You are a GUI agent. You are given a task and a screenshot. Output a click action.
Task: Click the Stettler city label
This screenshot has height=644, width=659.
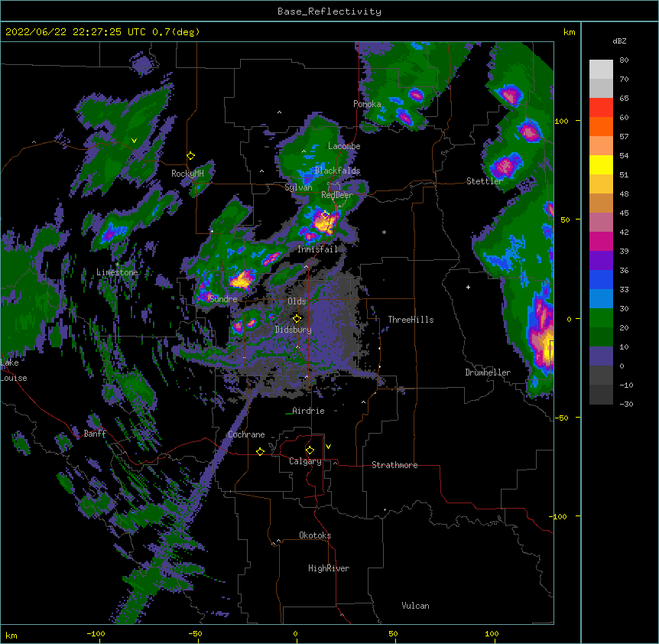(x=485, y=181)
